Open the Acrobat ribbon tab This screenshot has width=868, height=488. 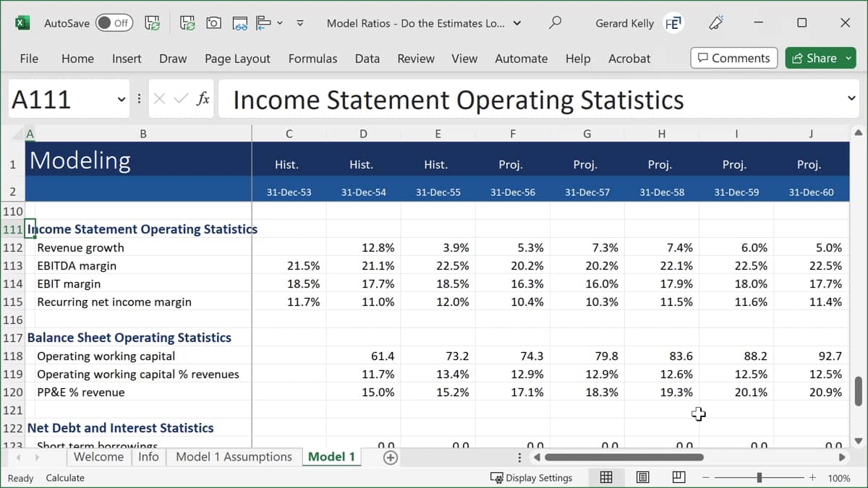(x=629, y=59)
